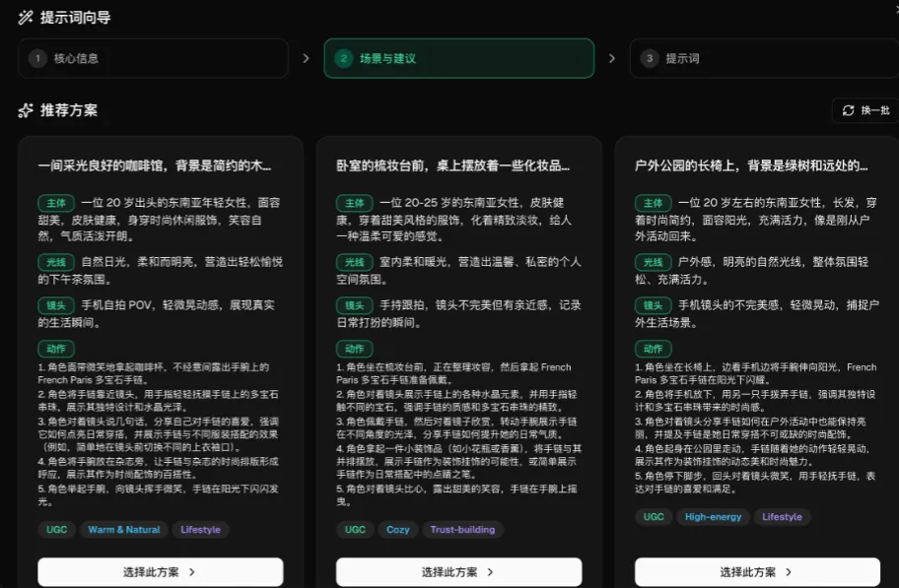
Task: Click the refresh icon in the 换一批 button
Action: pyautogui.click(x=848, y=110)
